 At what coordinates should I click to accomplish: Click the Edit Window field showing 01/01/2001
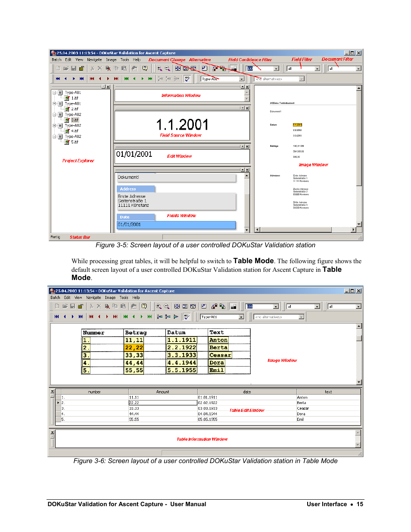pyautogui.click(x=182, y=156)
